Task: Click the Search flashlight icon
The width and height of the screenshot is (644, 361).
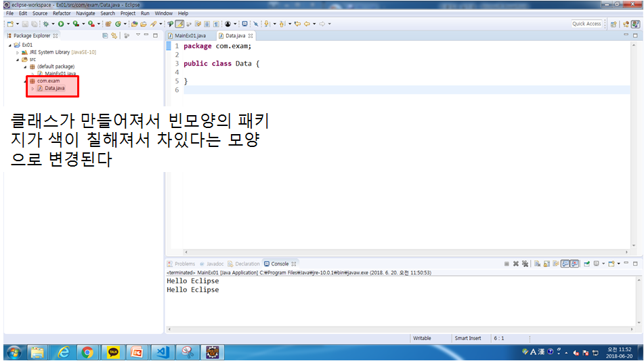Action: pyautogui.click(x=153, y=24)
